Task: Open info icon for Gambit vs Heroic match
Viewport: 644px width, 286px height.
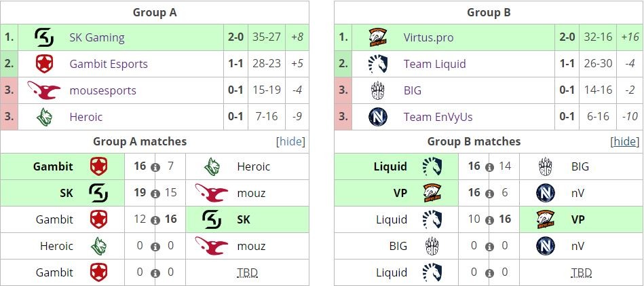Action: [x=155, y=168]
